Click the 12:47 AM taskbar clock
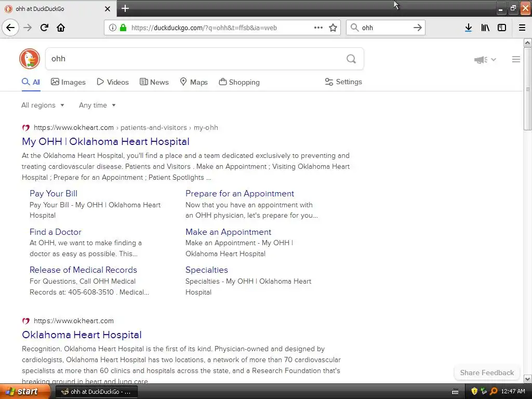532x399 pixels. pyautogui.click(x=513, y=391)
